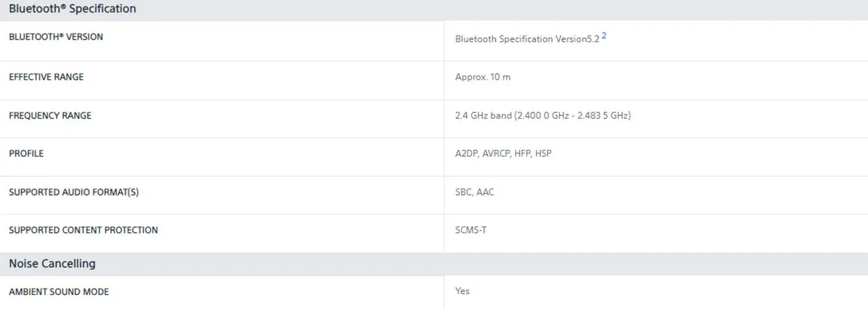Click the 'SBC, AAC' audio format value

(x=474, y=192)
